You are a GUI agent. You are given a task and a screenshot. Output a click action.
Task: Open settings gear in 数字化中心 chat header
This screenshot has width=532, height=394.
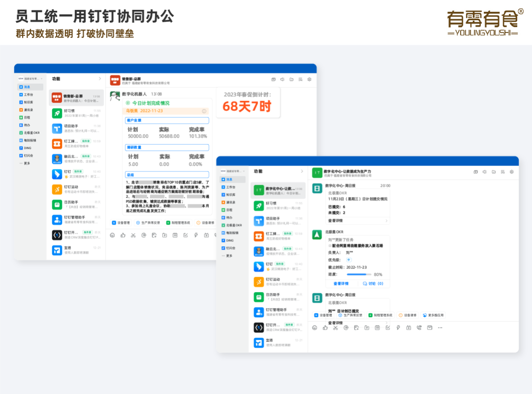pos(512,172)
